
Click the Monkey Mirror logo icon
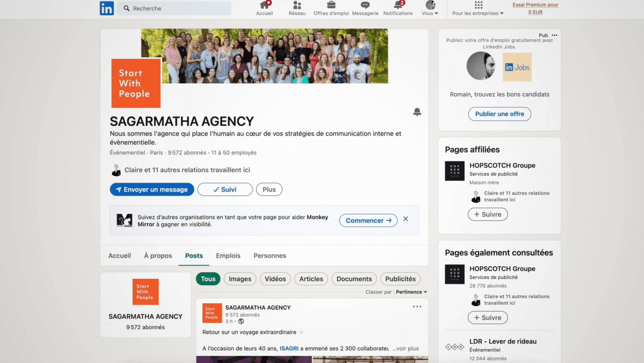coord(124,220)
